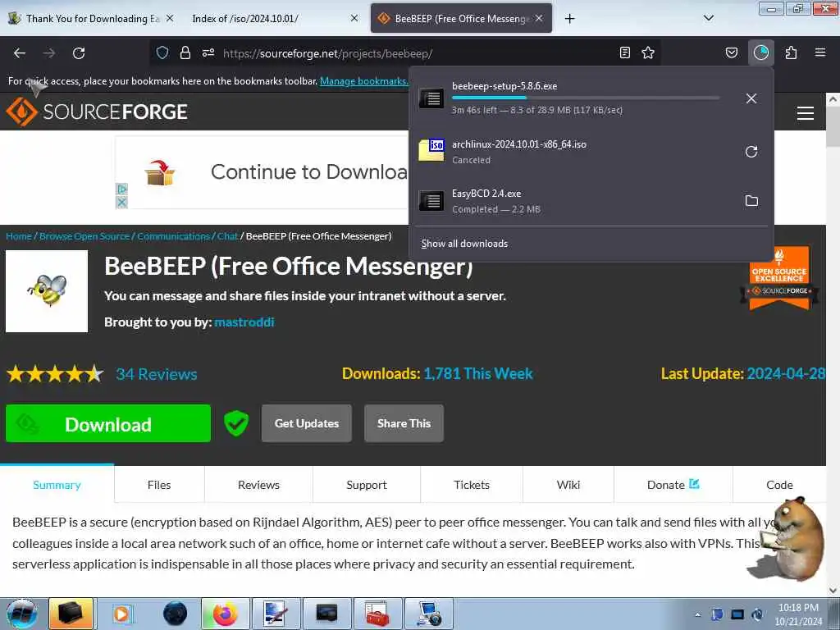The width and height of the screenshot is (840, 630).
Task: Go back using the browser back arrow
Action: 20,53
